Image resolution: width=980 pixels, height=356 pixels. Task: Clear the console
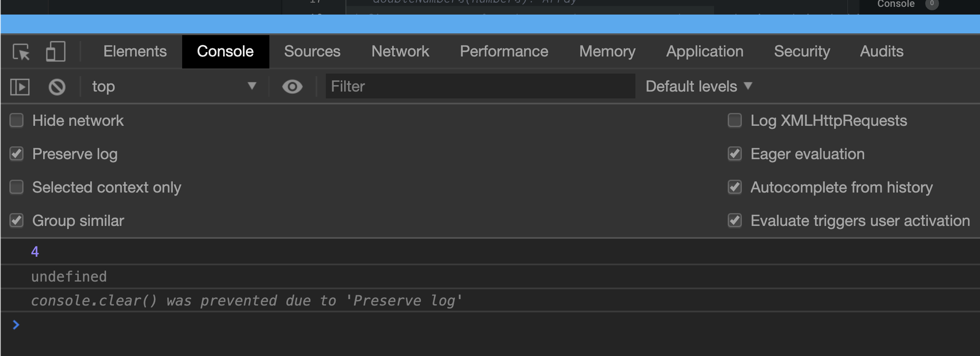pyautogui.click(x=57, y=86)
